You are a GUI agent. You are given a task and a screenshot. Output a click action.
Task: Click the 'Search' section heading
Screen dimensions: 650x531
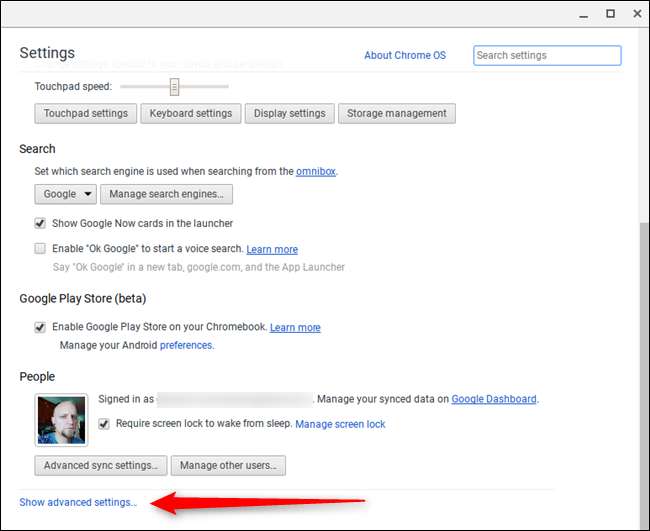(37, 149)
